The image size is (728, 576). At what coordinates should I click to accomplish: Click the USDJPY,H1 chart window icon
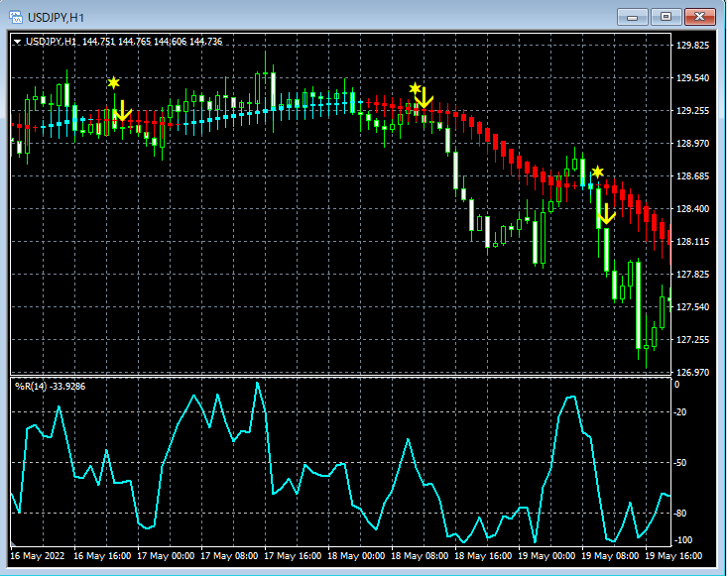16,18
